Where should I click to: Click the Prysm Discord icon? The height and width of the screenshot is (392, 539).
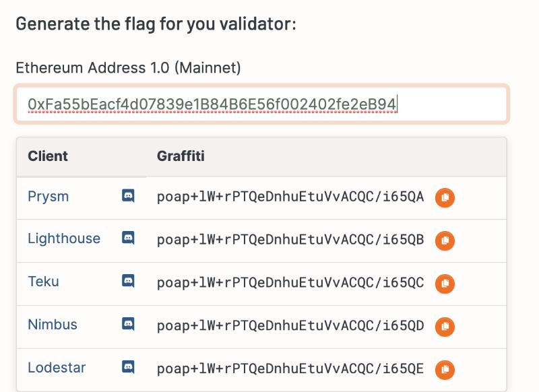click(128, 196)
